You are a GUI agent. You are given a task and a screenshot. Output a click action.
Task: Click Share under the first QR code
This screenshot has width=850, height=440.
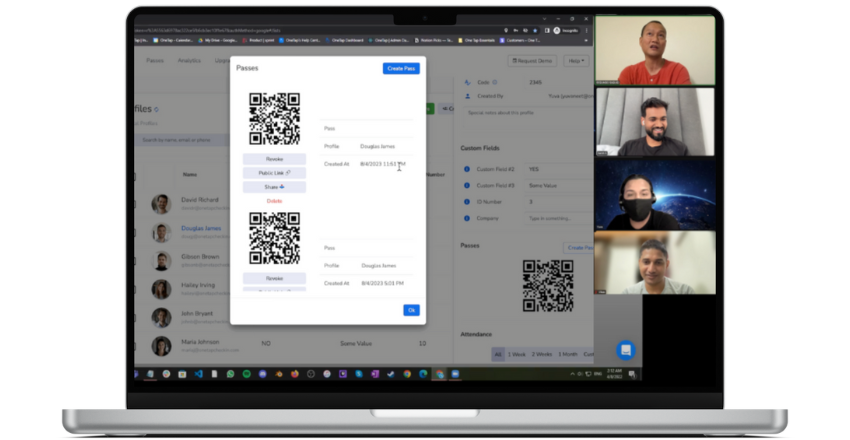pyautogui.click(x=274, y=187)
